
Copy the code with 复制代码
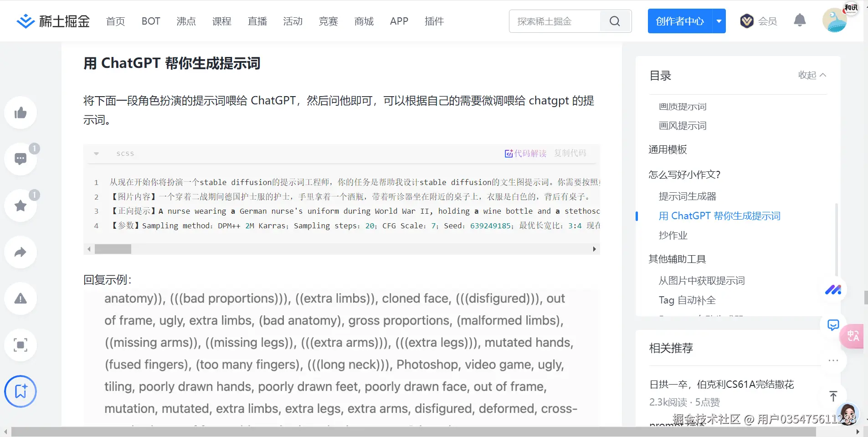pyautogui.click(x=570, y=154)
